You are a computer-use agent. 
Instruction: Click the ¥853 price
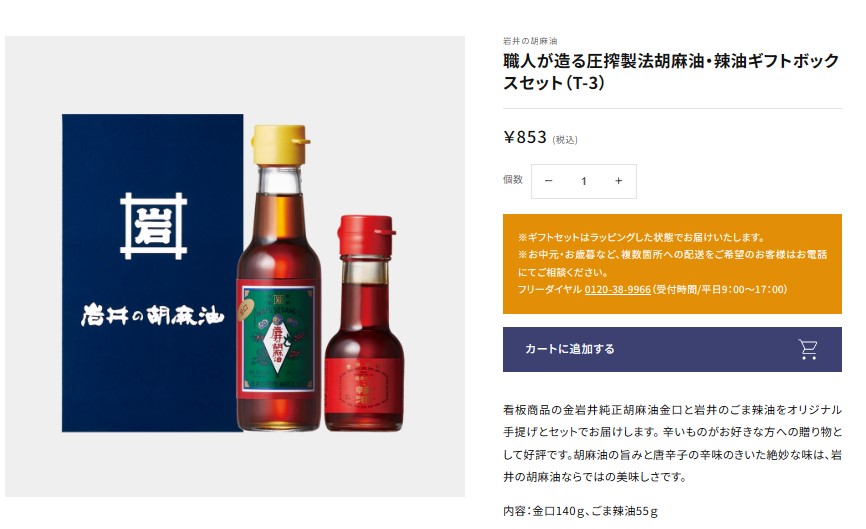525,137
